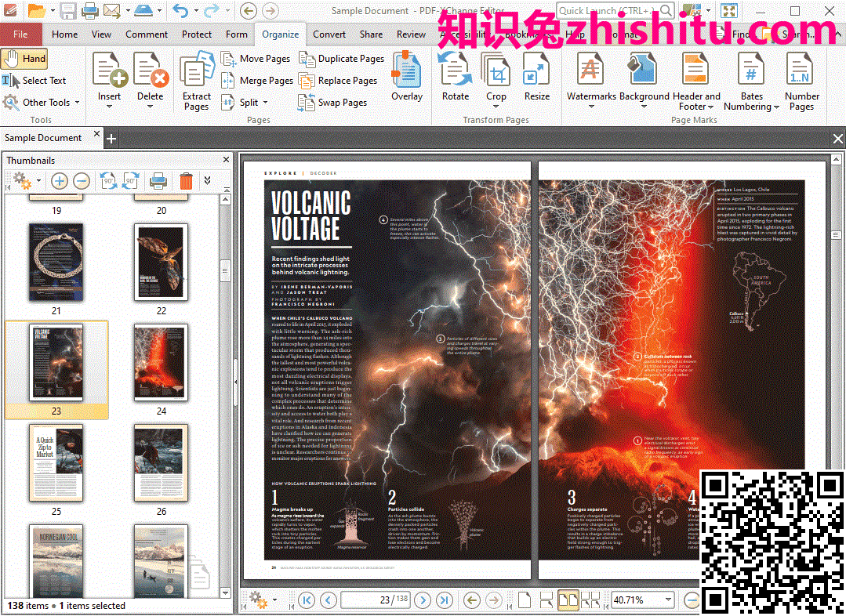The width and height of the screenshot is (846, 616).
Task: Open a new document tab with plus
Action: (111, 139)
